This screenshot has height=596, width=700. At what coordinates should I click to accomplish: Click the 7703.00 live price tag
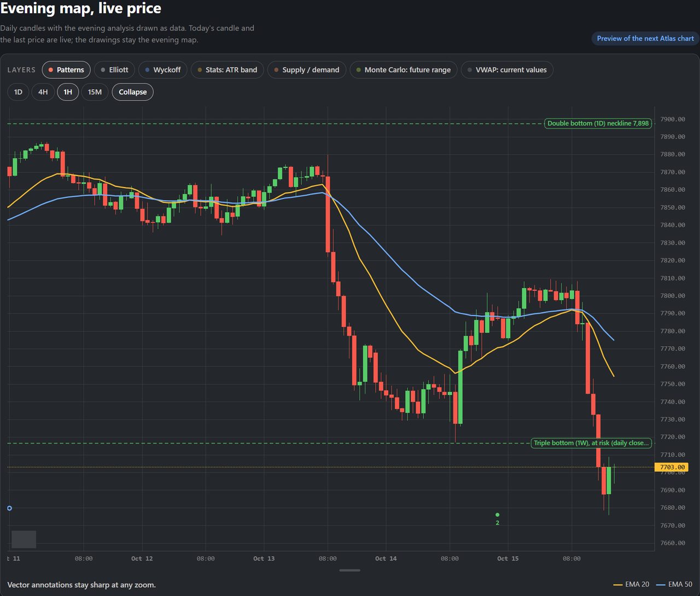[x=671, y=467]
